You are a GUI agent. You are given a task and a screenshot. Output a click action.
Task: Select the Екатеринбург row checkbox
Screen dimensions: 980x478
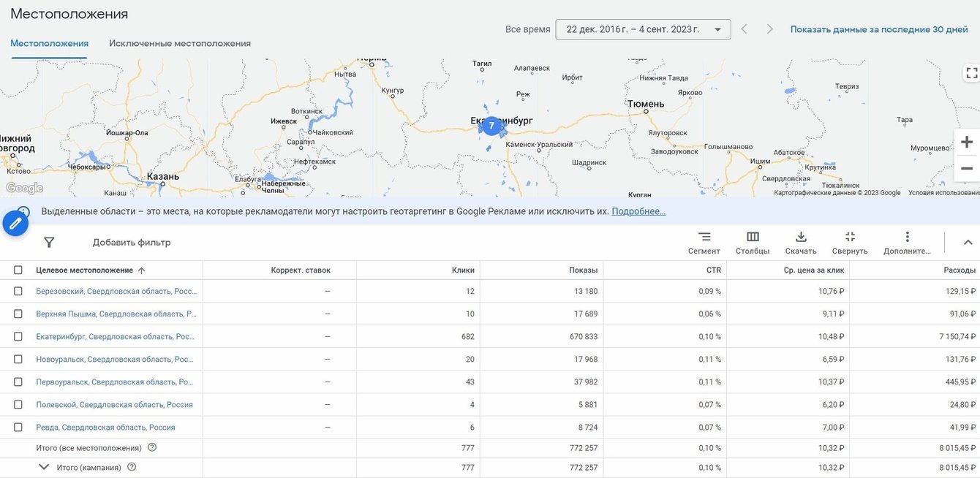[x=18, y=337]
